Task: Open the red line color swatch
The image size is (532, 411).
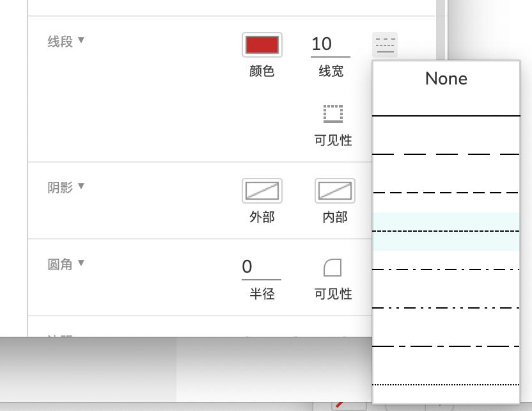Action: point(262,44)
